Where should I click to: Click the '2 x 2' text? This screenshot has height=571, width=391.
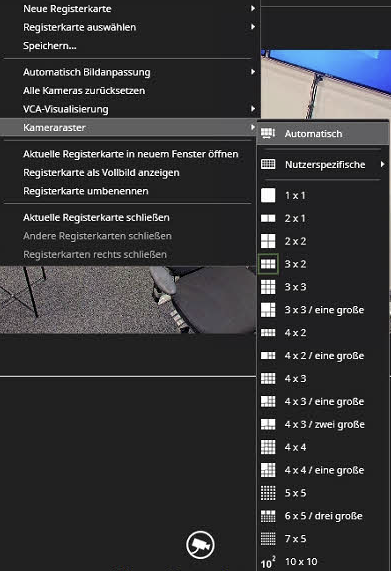pos(295,241)
